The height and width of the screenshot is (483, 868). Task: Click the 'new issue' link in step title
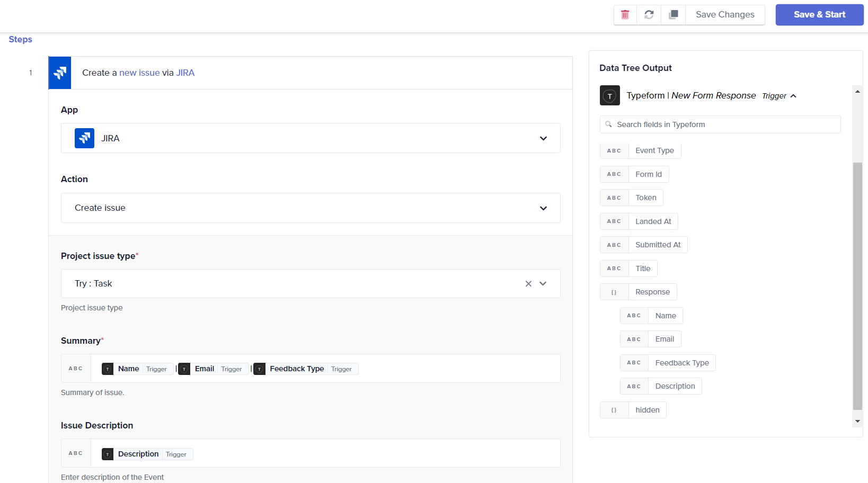coord(139,73)
